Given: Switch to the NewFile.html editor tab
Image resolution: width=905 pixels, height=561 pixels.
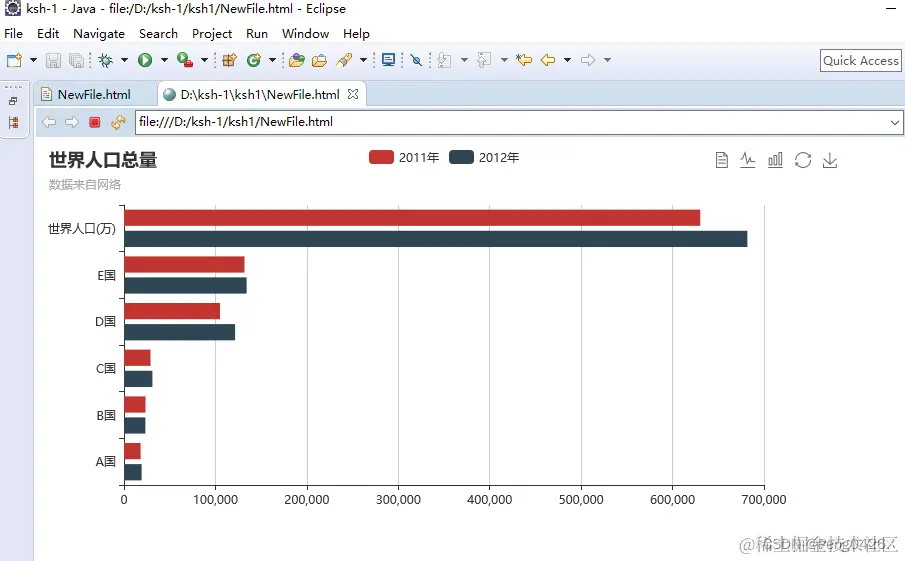Looking at the screenshot, I should 94,94.
